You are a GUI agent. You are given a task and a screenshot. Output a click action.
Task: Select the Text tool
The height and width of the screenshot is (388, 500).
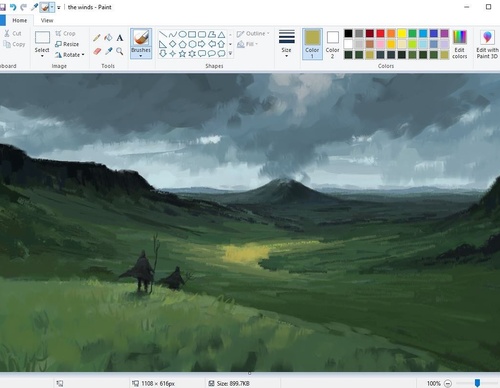point(120,38)
